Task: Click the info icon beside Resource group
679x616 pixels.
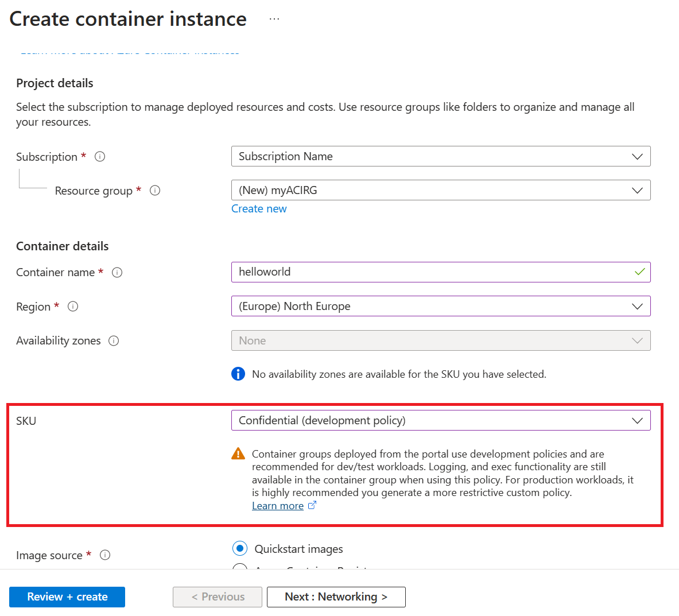Action: pyautogui.click(x=154, y=190)
